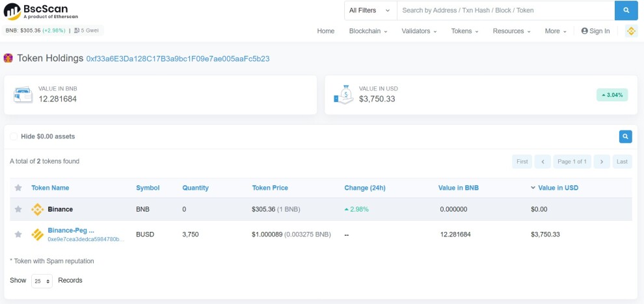Favorite the Binance-Peg BUSD star
The height and width of the screenshot is (304, 644).
coord(18,234)
